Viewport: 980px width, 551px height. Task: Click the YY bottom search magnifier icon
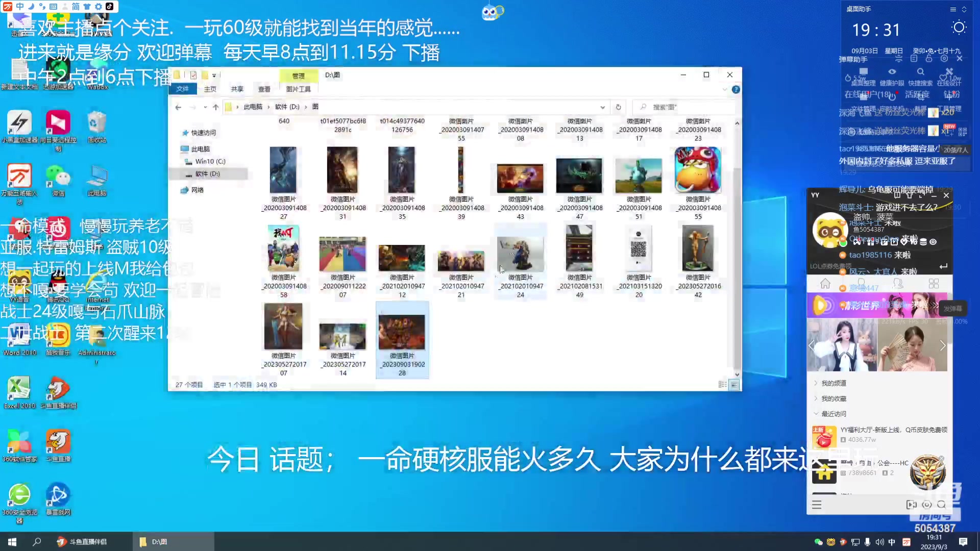coord(942,505)
